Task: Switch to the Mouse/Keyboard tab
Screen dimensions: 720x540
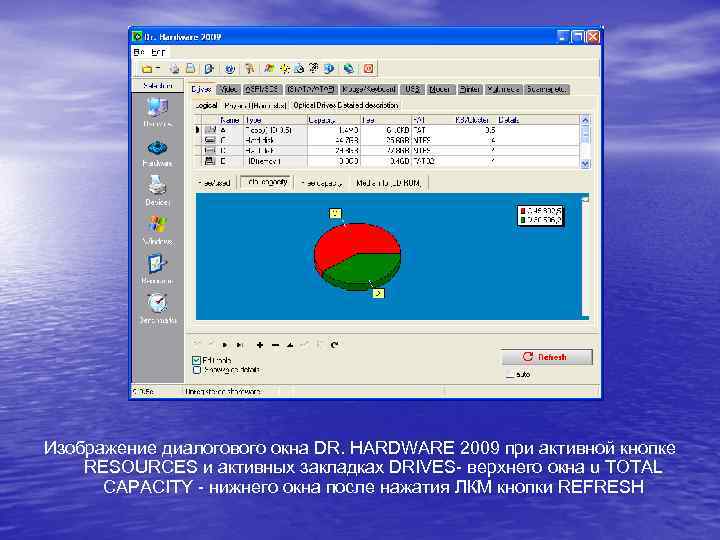Action: tap(369, 89)
